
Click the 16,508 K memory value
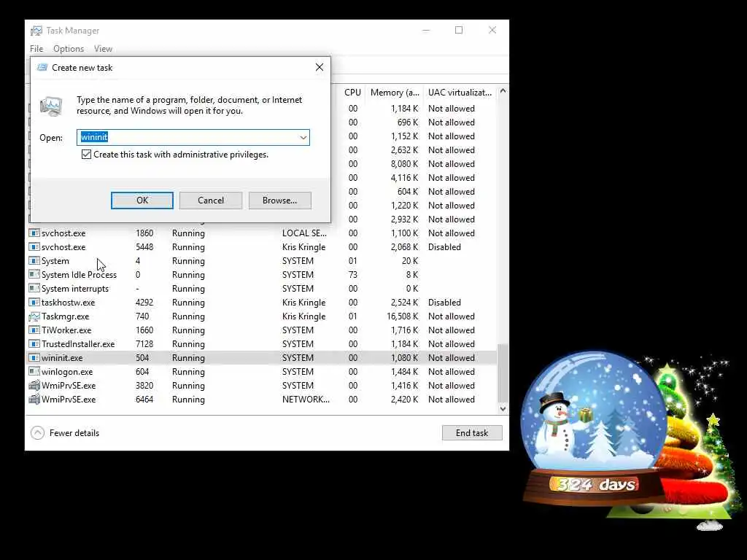point(402,316)
